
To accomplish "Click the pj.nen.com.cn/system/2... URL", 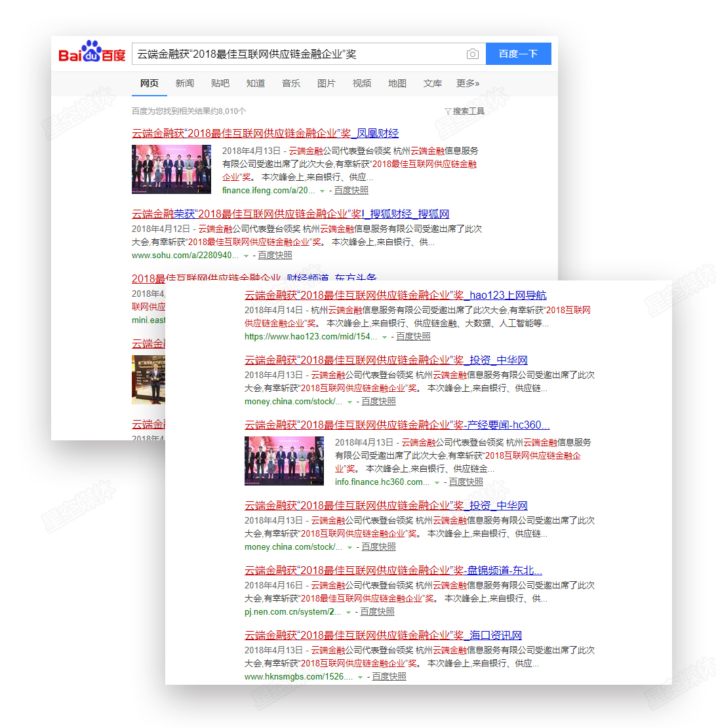I will [x=292, y=612].
